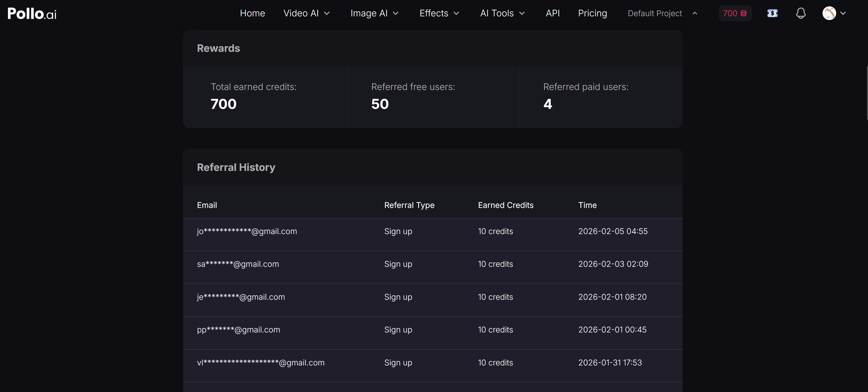Image resolution: width=868 pixels, height=392 pixels.
Task: Click the user avatar picture
Action: [x=829, y=13]
